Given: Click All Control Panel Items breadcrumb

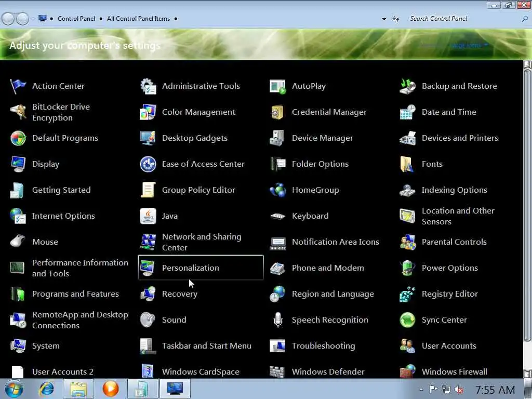Looking at the screenshot, I should pos(138,19).
